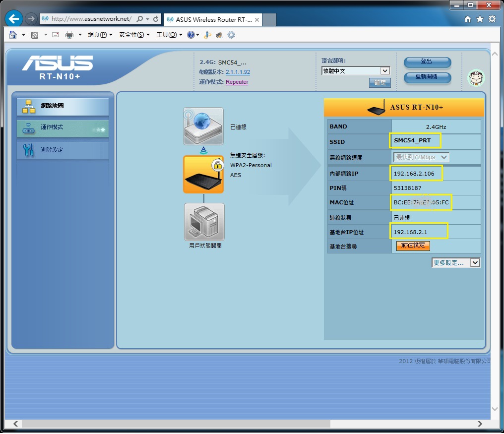
Task: Click the base station IP 192.168.2.1
Action: pos(410,232)
